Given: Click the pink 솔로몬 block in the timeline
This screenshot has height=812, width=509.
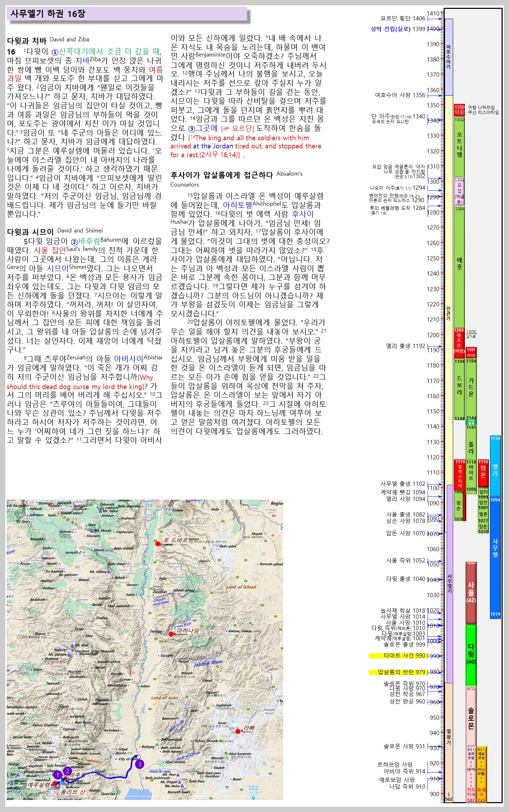Looking at the screenshot, I should pyautogui.click(x=471, y=716).
